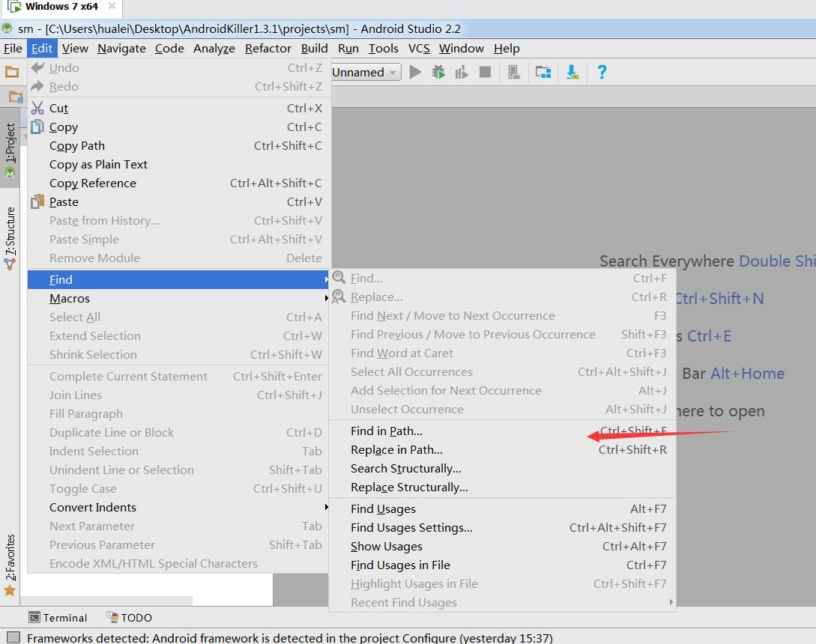Open the Code menu

169,49
